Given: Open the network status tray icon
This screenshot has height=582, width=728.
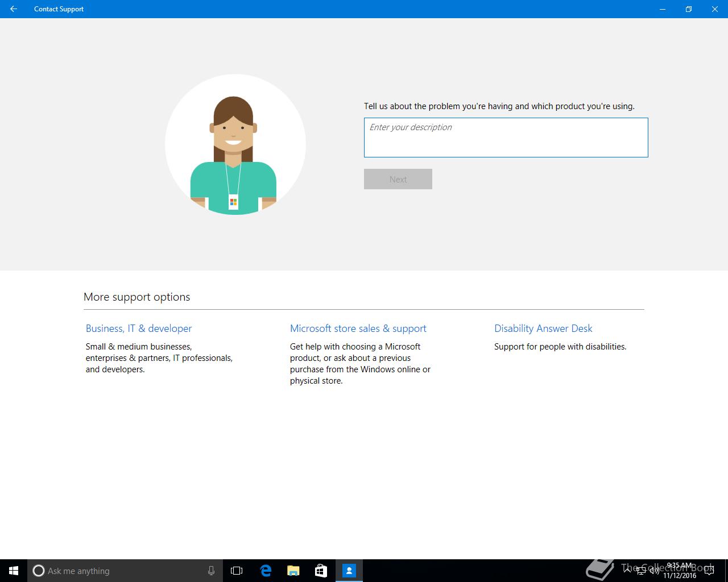Looking at the screenshot, I should (x=641, y=571).
